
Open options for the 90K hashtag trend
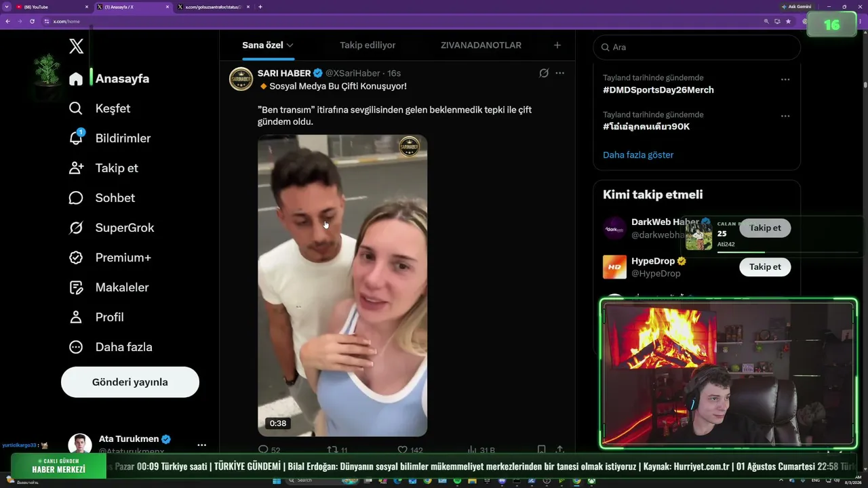785,116
